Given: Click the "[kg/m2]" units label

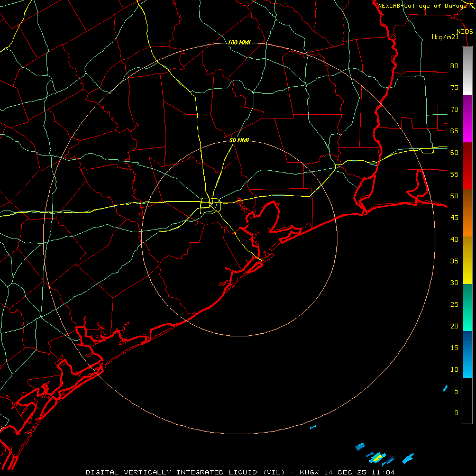Looking at the screenshot, I should click(x=445, y=37).
